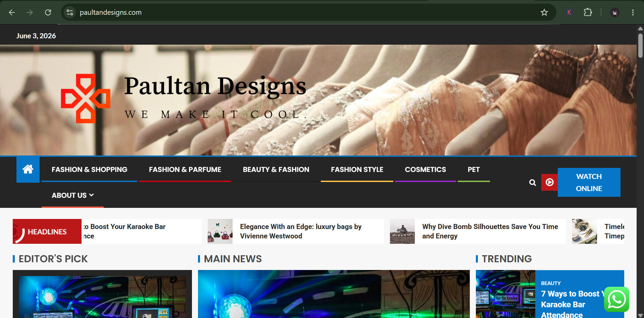Open the browser profile avatar
Screen dimensions: 644x318
[614, 12]
